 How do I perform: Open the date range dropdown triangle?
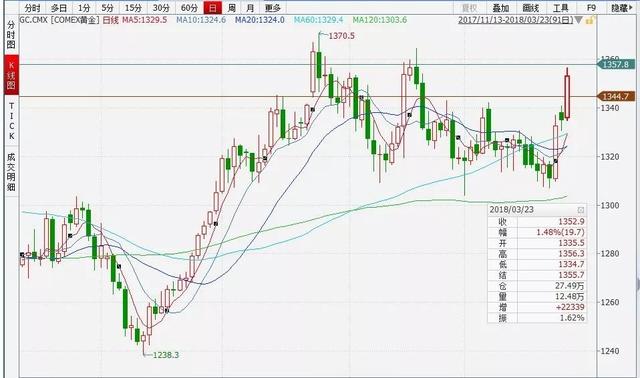pos(578,20)
